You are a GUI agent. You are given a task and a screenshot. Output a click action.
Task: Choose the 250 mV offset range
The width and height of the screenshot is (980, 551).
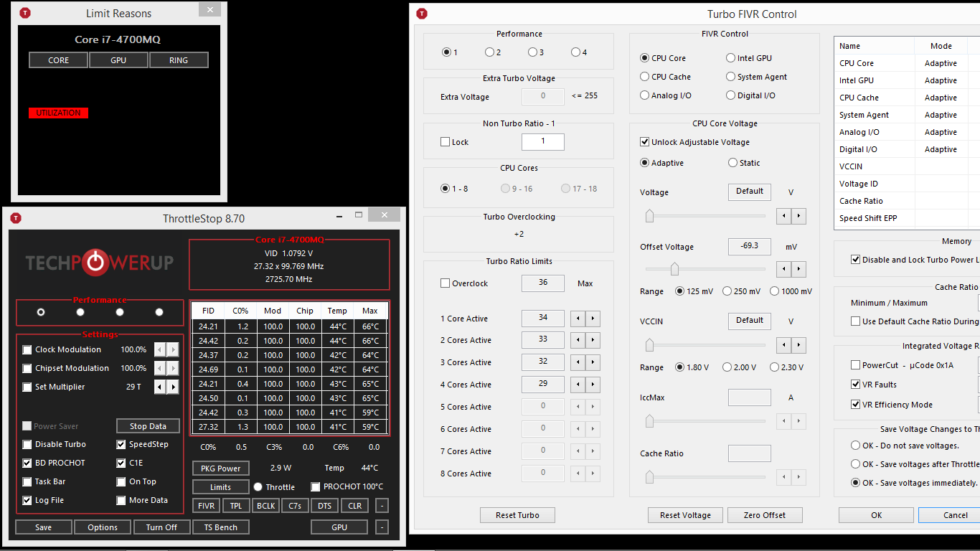(727, 291)
